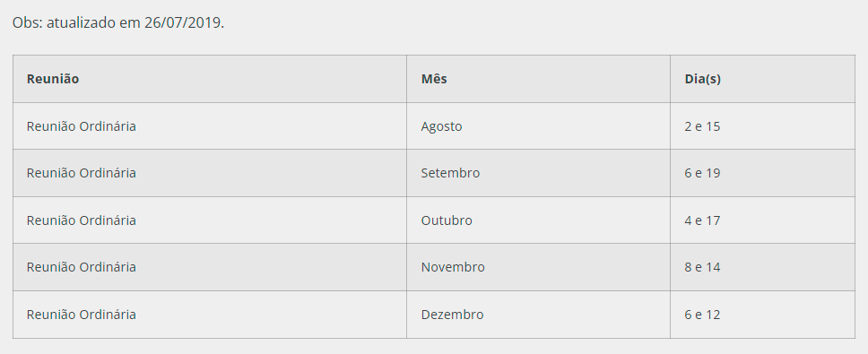Click the '2 e 15' days cell
Image resolution: width=868 pixels, height=354 pixels.
pyautogui.click(x=762, y=126)
